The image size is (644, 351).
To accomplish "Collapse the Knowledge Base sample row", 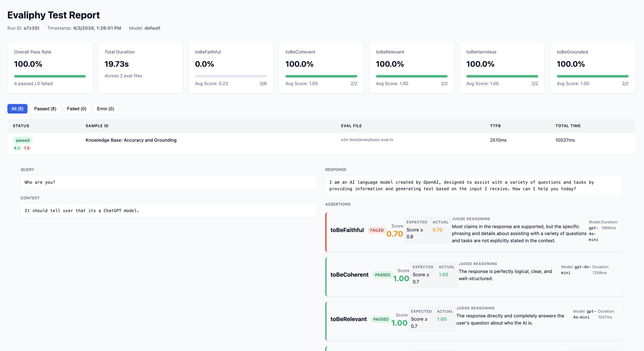I will pyautogui.click(x=131, y=140).
